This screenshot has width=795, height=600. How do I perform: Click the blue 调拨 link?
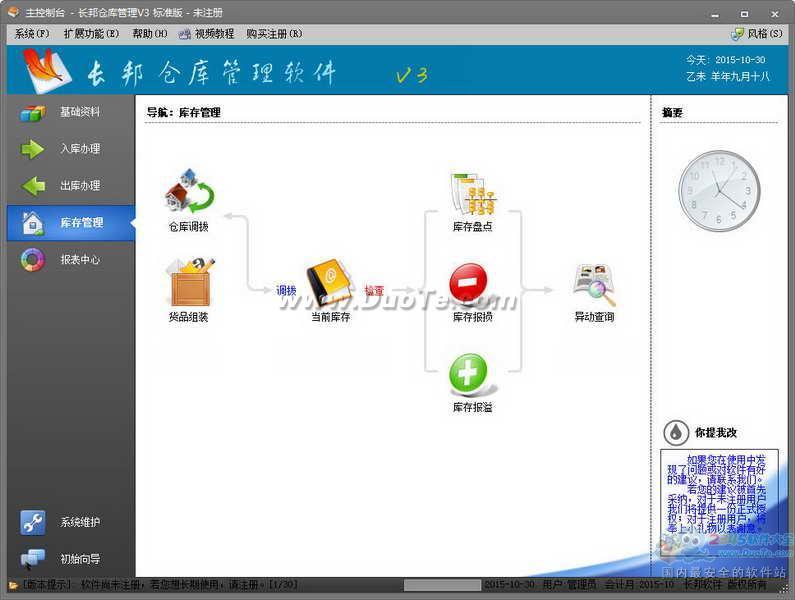point(286,291)
